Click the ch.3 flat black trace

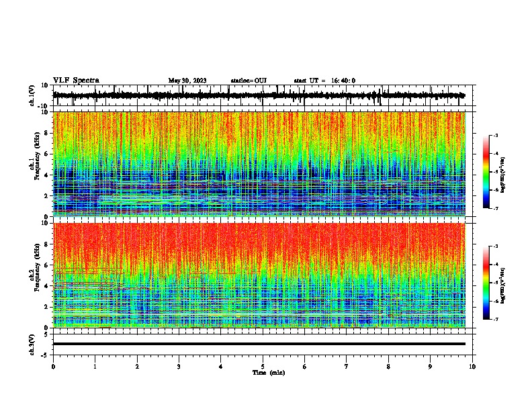tap(259, 344)
